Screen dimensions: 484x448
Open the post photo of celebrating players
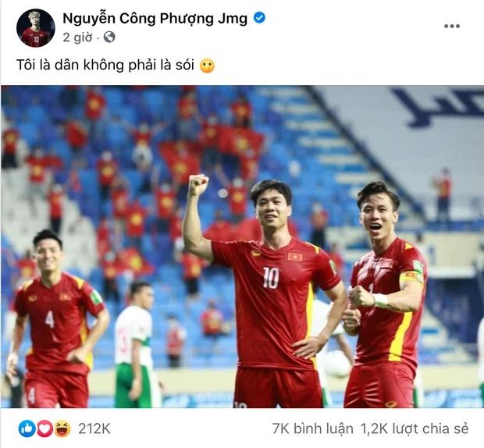click(242, 247)
